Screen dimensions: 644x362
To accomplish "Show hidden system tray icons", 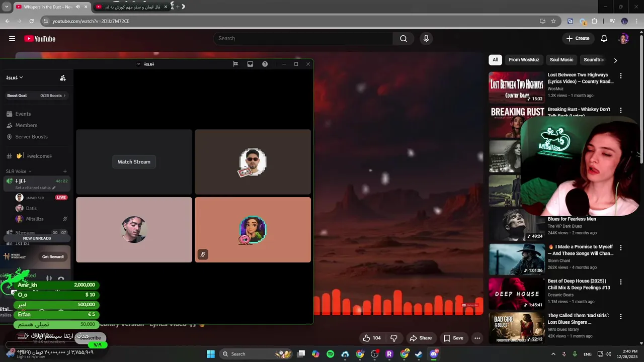I will pos(553,354).
